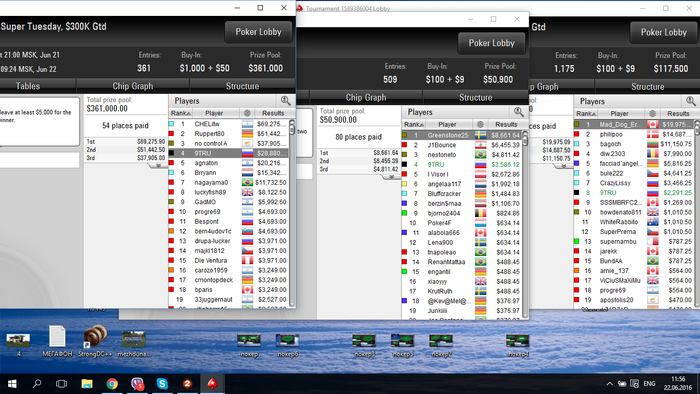Image resolution: width=700 pixels, height=394 pixels.
Task: Select Greenstone25 row in middle lobby
Action: click(x=462, y=135)
